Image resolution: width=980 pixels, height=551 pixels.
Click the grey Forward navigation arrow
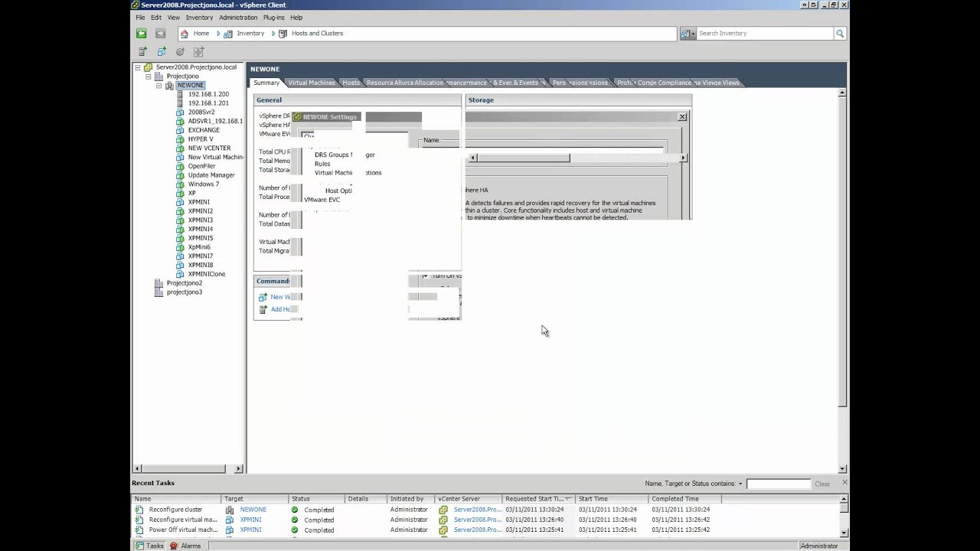click(160, 33)
